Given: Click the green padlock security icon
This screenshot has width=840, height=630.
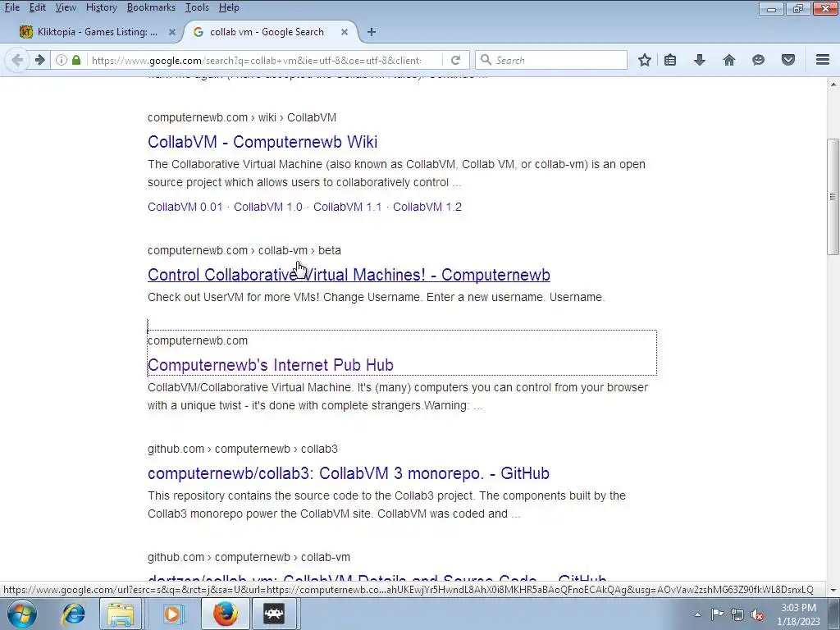Looking at the screenshot, I should [x=76, y=60].
